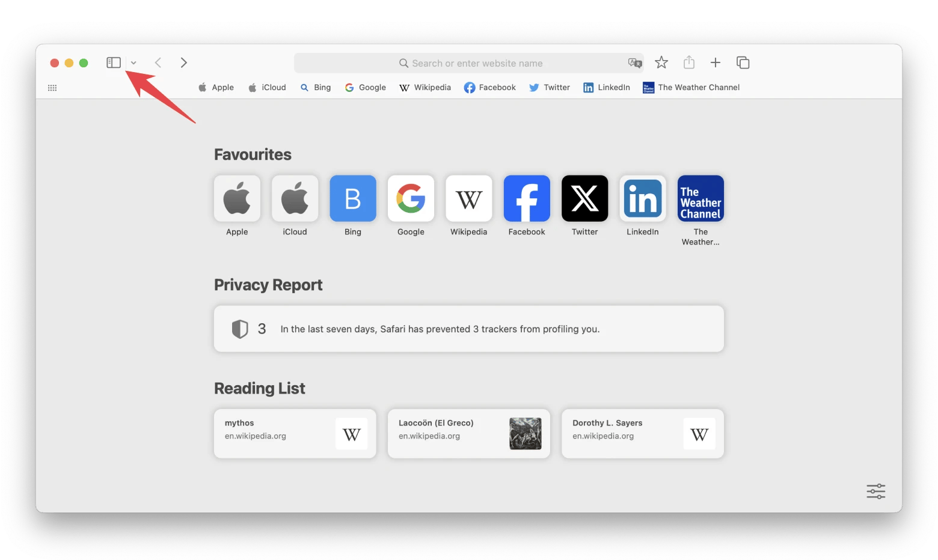This screenshot has height=560, width=938.
Task: Minimize window with the yellow button
Action: tap(69, 63)
